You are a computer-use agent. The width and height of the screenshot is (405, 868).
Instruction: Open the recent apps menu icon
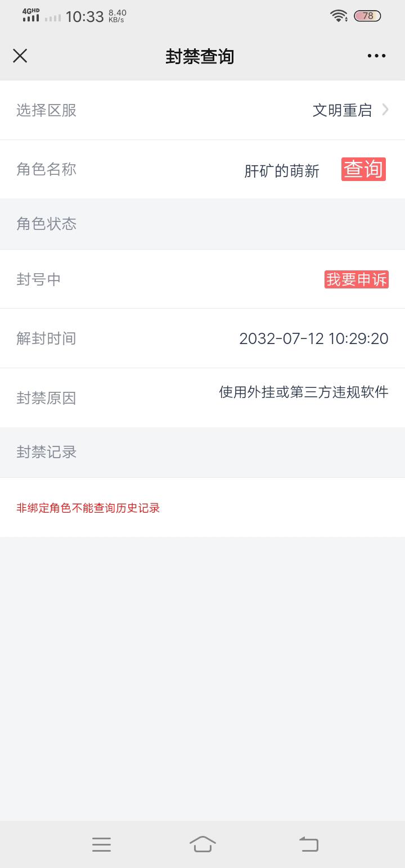coord(101,844)
